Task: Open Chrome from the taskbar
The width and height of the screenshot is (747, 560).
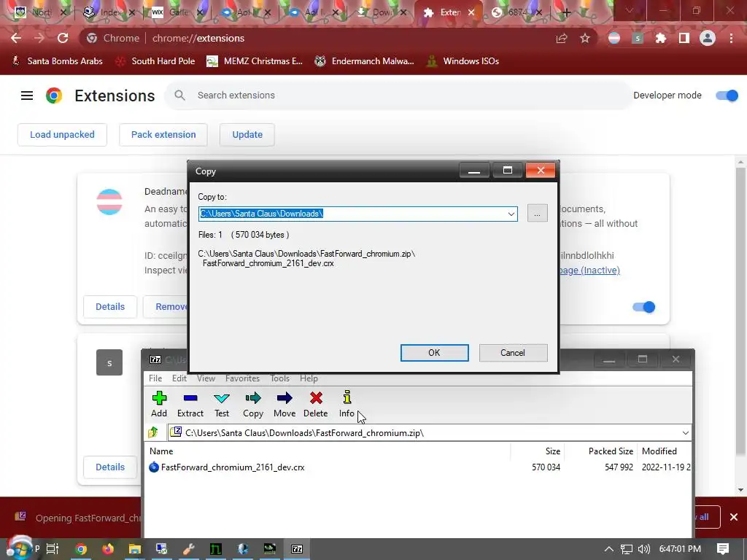Action: coord(81,549)
